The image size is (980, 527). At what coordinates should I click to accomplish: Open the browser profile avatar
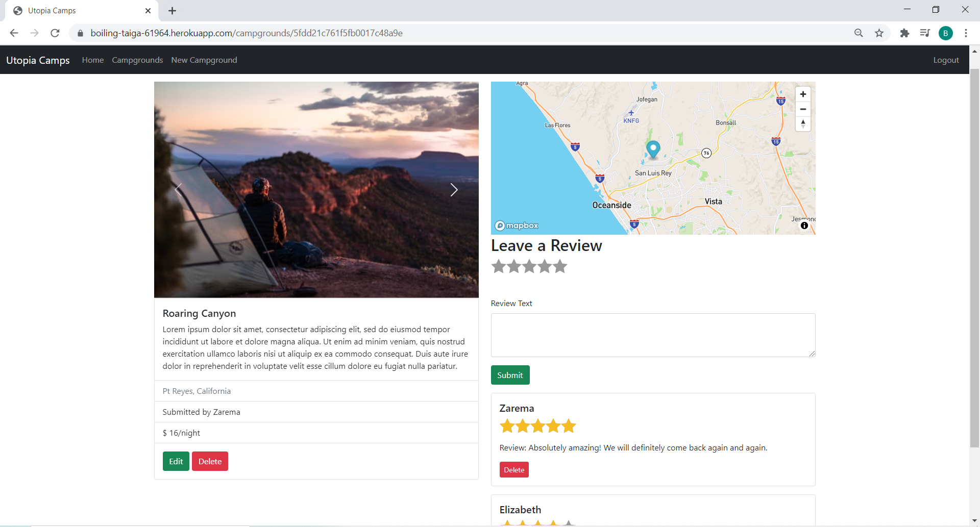click(x=946, y=33)
